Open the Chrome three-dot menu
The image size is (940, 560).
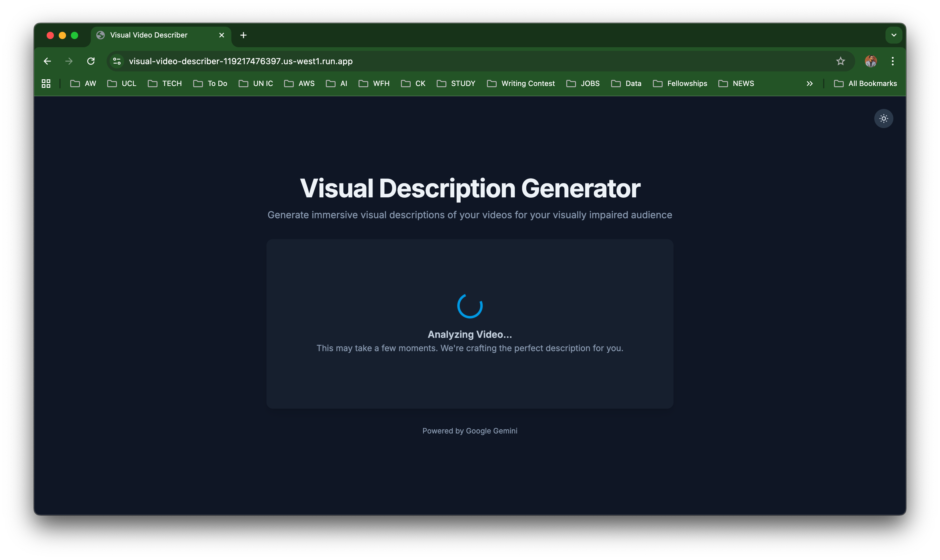point(892,61)
